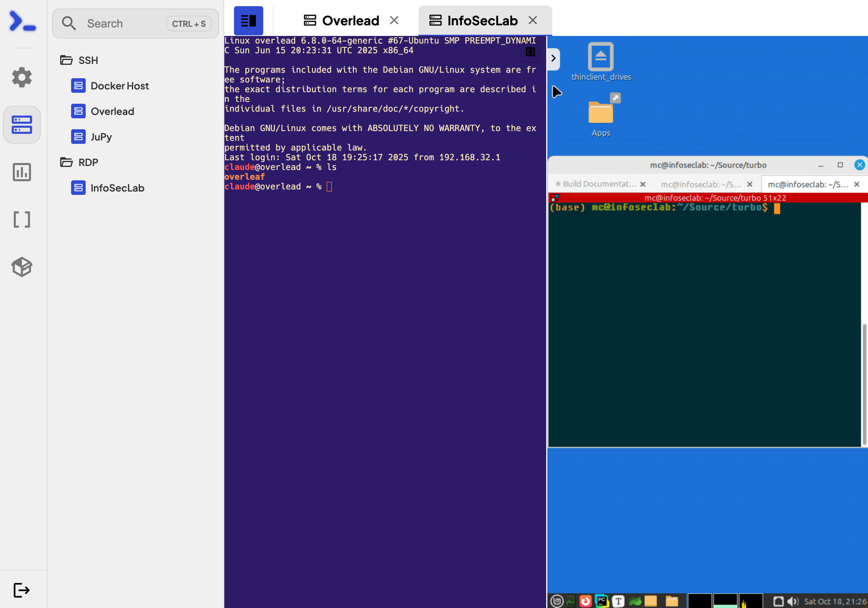Open the SFTP package icon in sidebar

[x=22, y=267]
